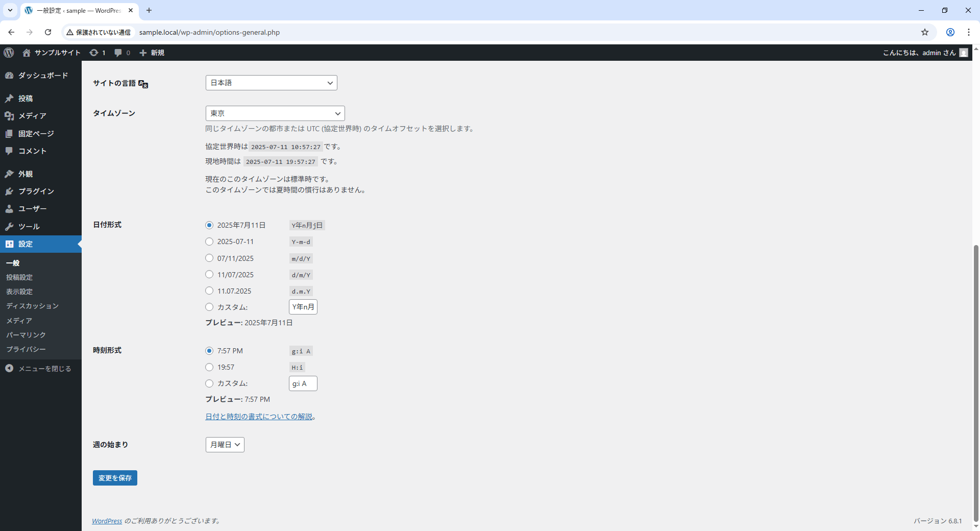980x531 pixels.
Task: Click the 外観 paintbrush icon
Action: [9, 174]
